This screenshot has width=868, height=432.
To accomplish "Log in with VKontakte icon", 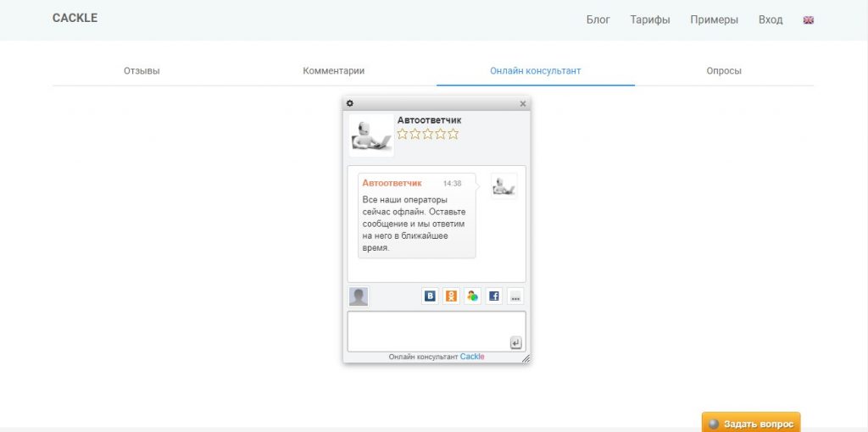I will (x=430, y=296).
